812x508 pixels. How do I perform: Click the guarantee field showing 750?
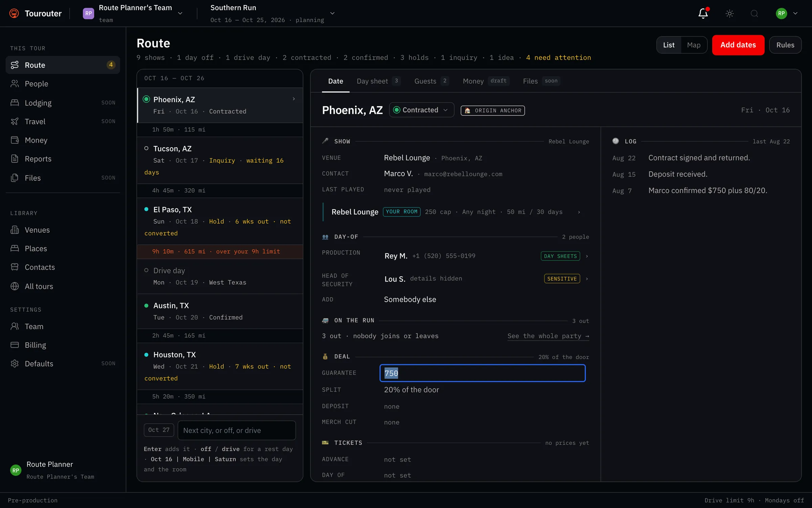pyautogui.click(x=482, y=373)
